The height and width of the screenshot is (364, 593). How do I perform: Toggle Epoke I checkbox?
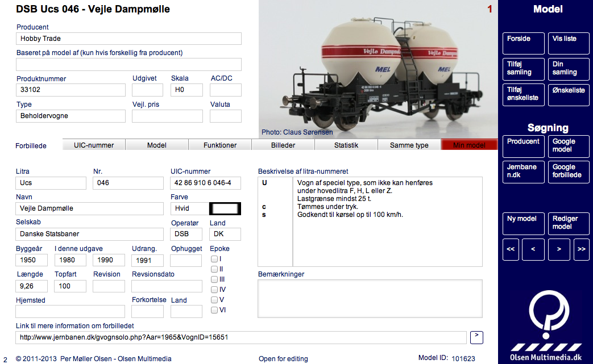point(214,259)
